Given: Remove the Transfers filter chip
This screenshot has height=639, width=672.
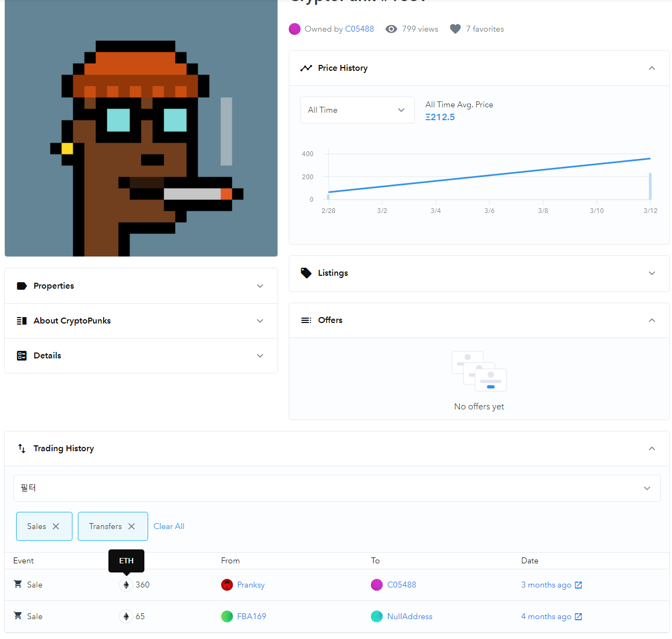Looking at the screenshot, I should [x=132, y=526].
